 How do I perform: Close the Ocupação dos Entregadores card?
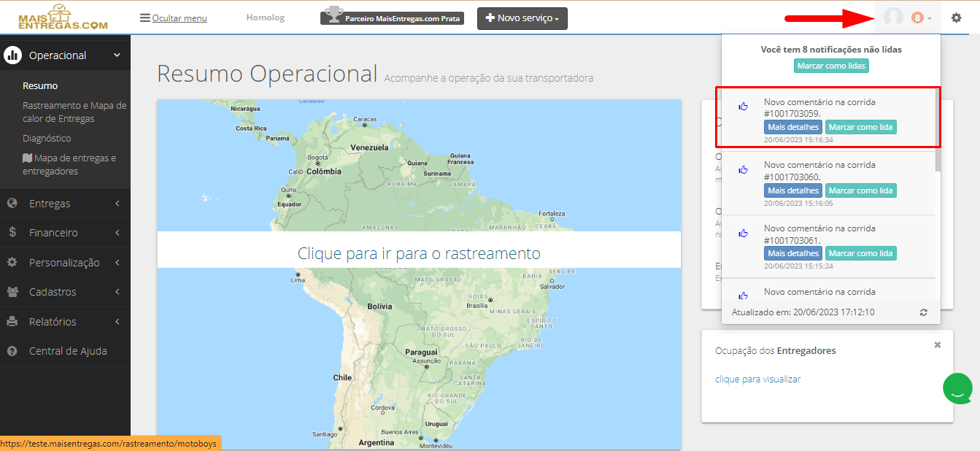[x=938, y=344]
